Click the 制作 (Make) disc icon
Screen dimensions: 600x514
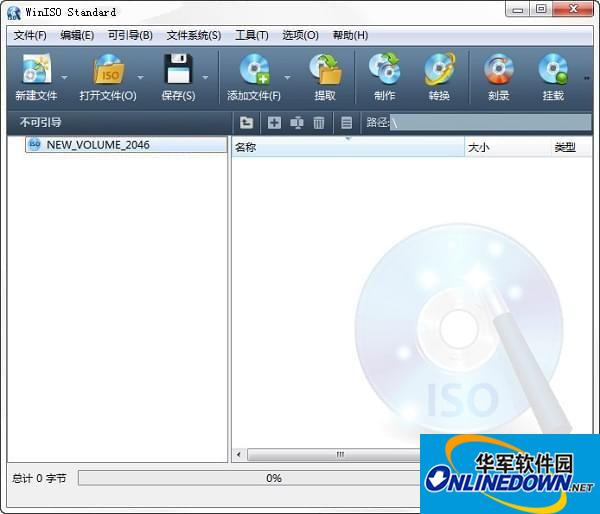point(384,70)
